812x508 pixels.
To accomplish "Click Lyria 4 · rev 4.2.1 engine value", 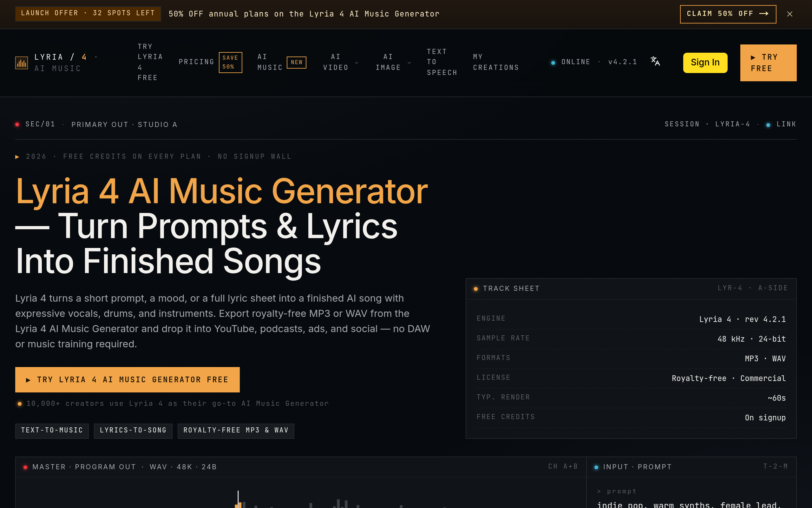I will click(x=742, y=319).
